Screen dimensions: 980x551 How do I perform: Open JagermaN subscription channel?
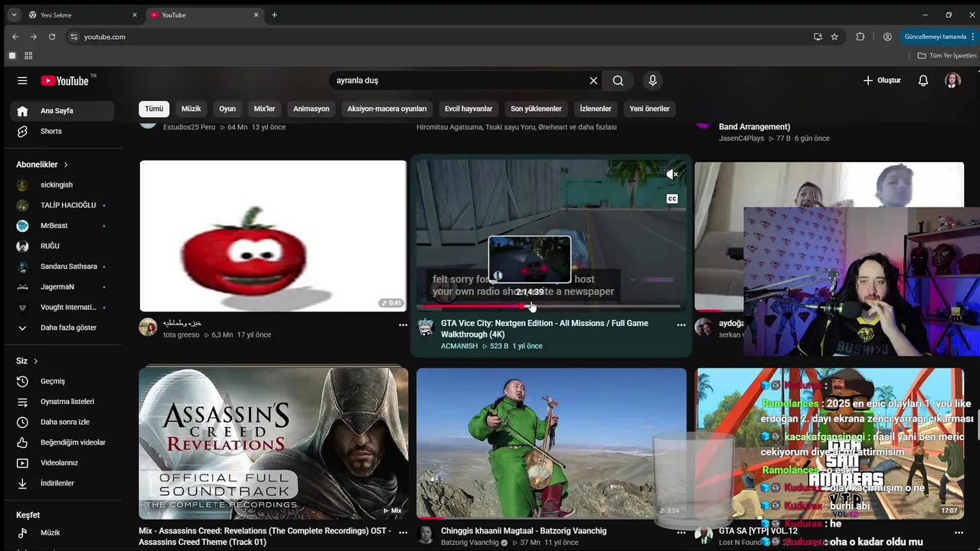pos(62,287)
